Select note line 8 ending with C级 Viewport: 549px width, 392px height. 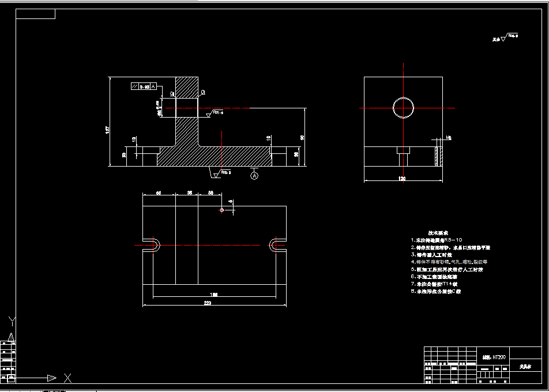click(436, 291)
